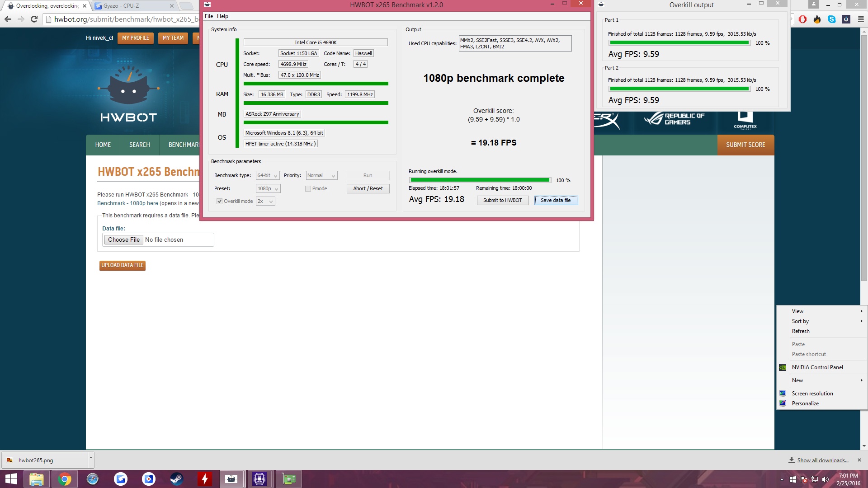Close the Gyazo - CPU-Z tab
This screenshot has height=488, width=868.
(172, 6)
